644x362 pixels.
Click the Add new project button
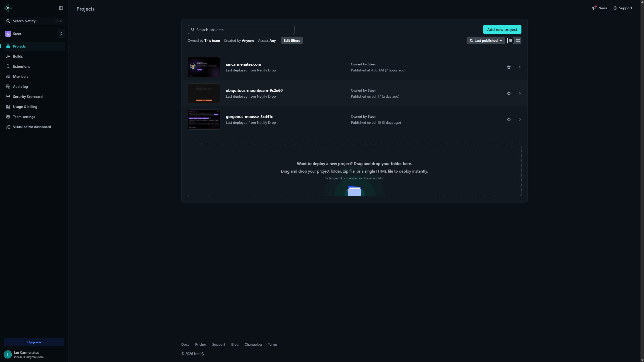502,29
